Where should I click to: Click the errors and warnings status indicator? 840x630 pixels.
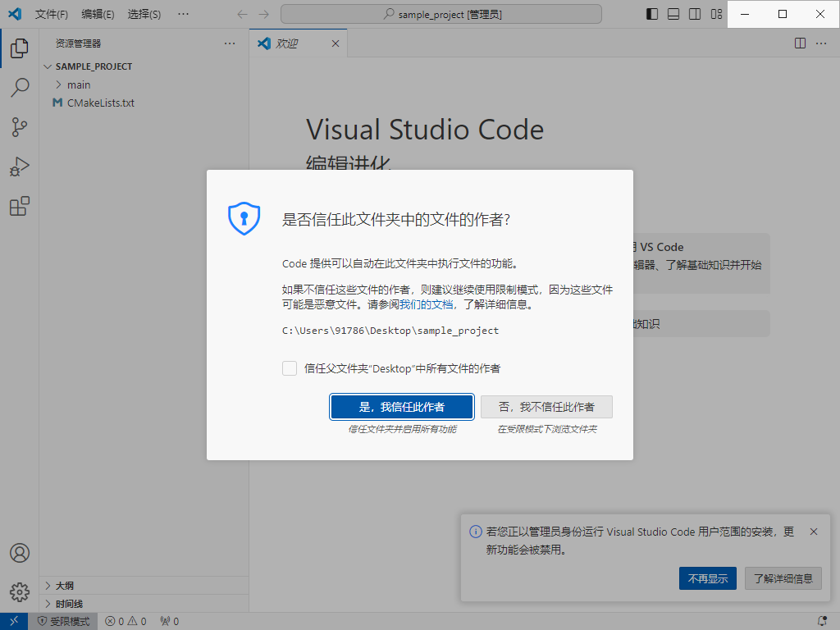point(126,621)
